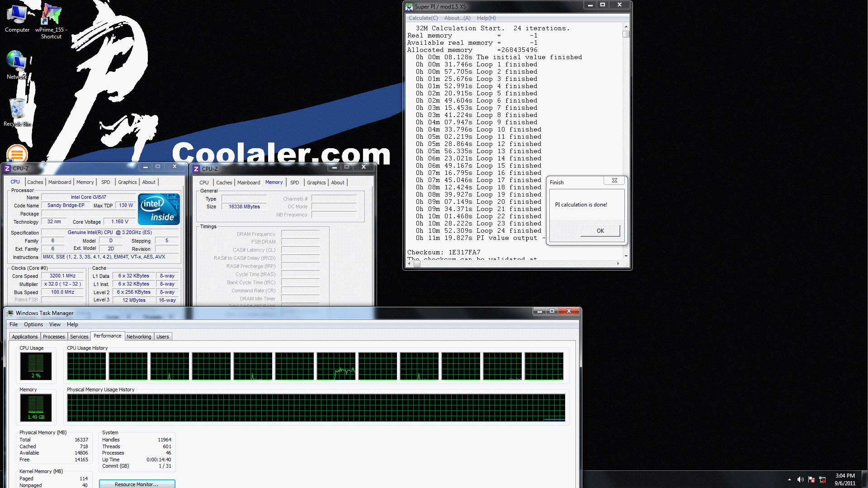Open the SPD tab in the left CPU-Z window
Viewport: 868px width, 488px height.
105,182
